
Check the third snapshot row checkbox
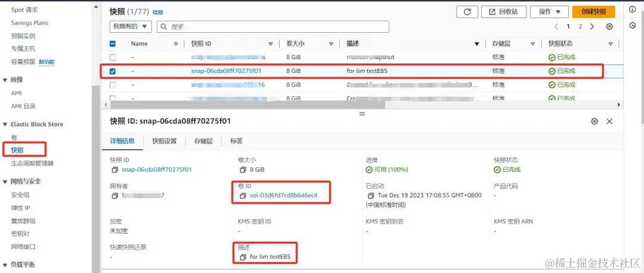click(x=113, y=85)
